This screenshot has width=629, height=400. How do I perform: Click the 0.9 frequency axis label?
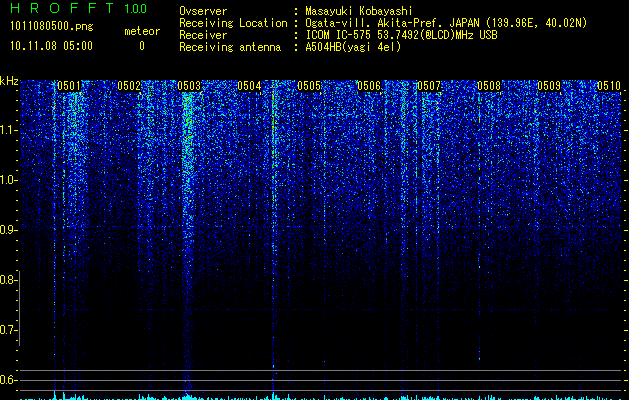7,230
